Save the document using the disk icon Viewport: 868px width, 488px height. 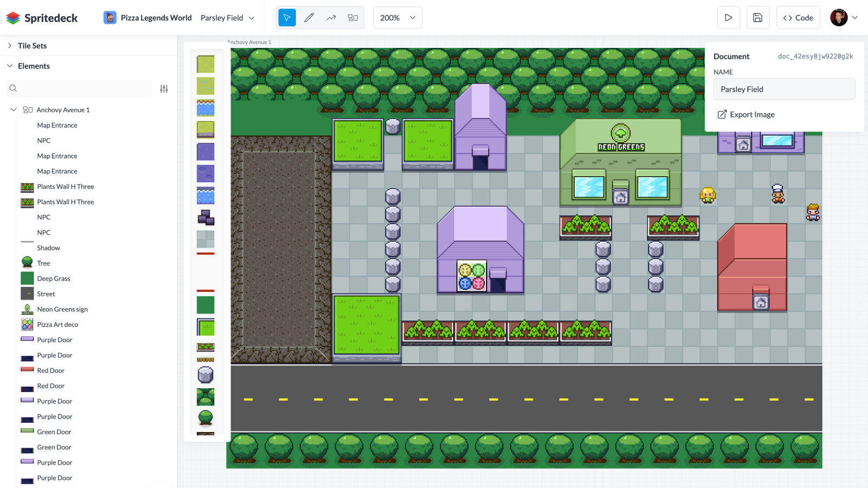(758, 18)
